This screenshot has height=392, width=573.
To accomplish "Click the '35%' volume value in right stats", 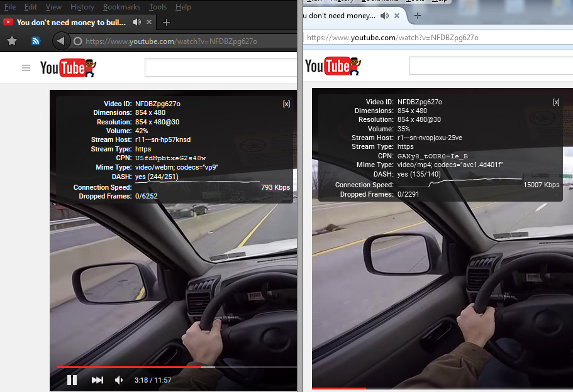I will (x=404, y=129).
